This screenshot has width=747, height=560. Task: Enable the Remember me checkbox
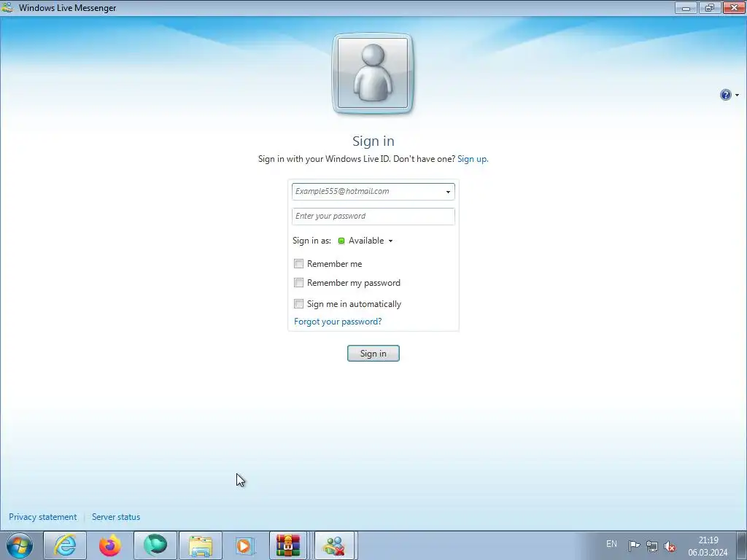(x=298, y=264)
